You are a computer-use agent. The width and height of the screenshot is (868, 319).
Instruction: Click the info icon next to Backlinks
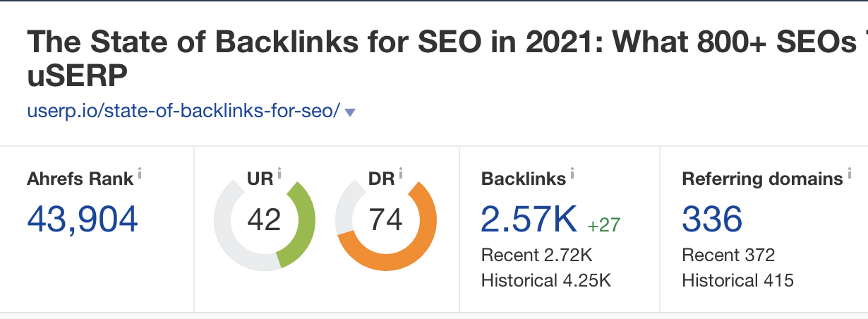point(572,174)
